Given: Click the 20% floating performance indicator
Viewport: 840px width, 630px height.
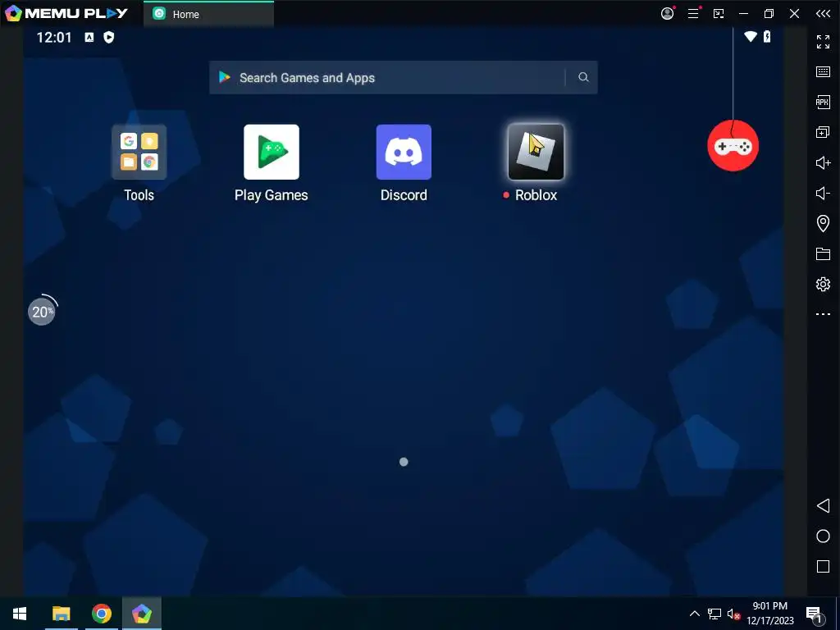Looking at the screenshot, I should (x=41, y=311).
